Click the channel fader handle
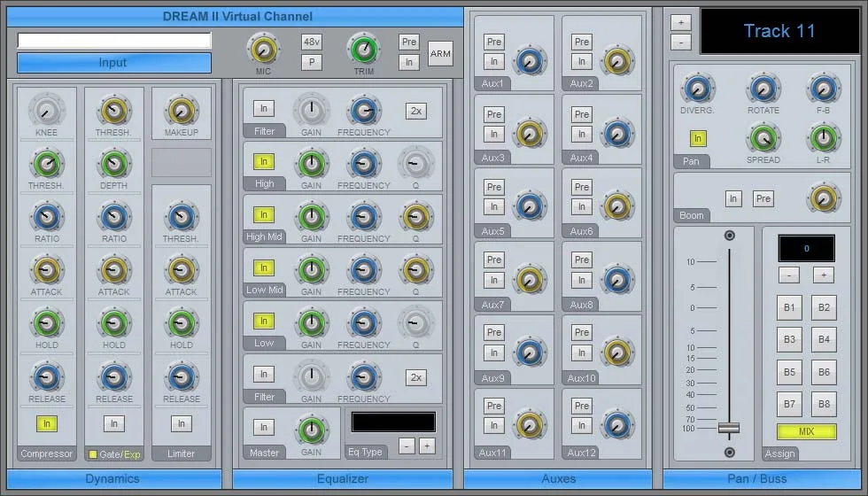The image size is (868, 496). [x=729, y=428]
